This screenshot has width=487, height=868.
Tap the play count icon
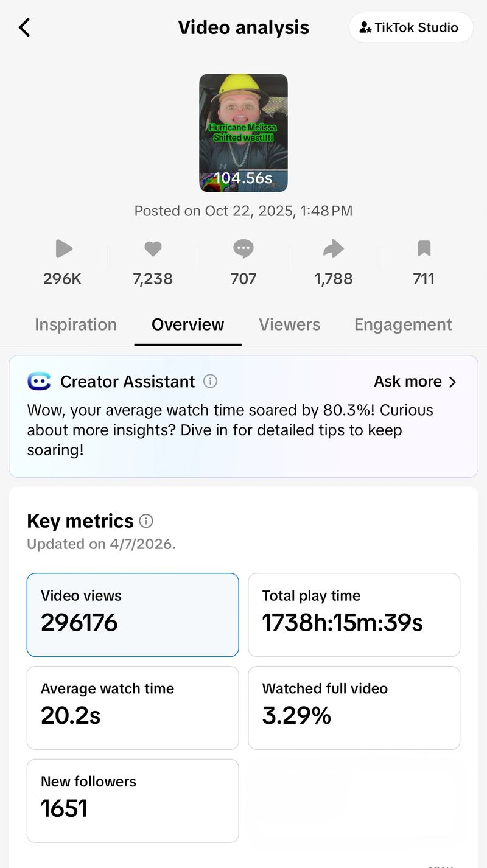point(63,248)
